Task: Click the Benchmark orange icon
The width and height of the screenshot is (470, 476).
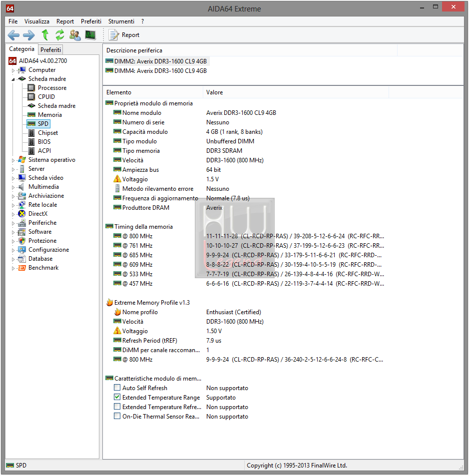Action: [x=22, y=268]
